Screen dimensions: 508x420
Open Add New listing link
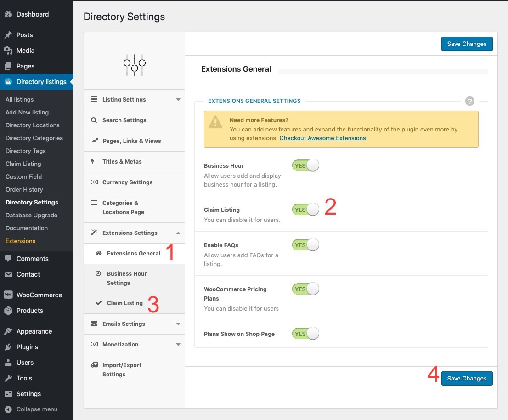pyautogui.click(x=27, y=112)
